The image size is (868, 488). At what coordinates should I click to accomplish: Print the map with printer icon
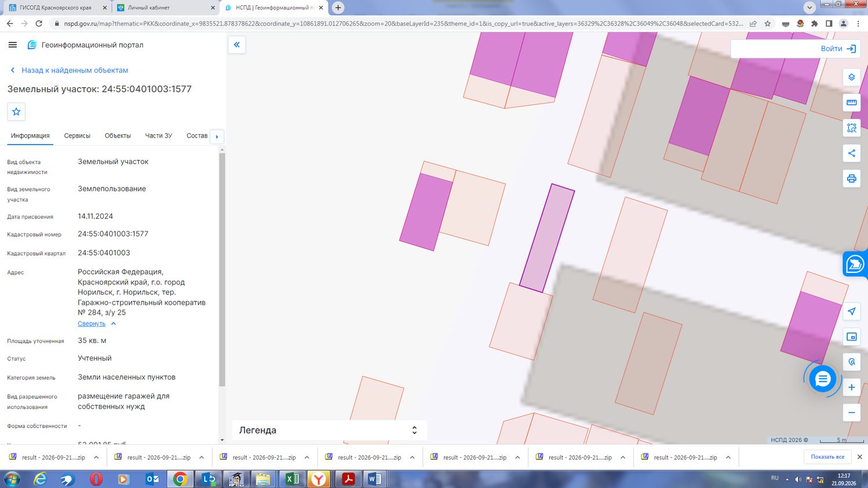click(851, 179)
